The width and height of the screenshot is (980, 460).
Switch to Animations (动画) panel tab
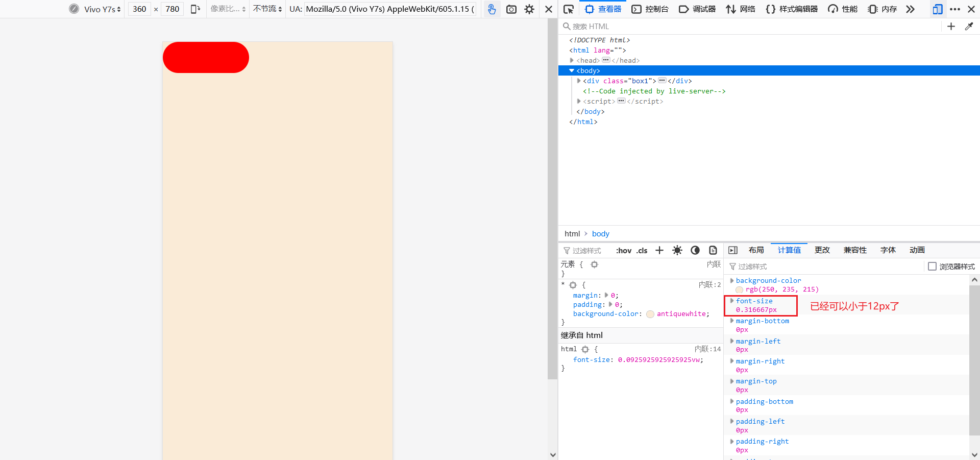(917, 250)
